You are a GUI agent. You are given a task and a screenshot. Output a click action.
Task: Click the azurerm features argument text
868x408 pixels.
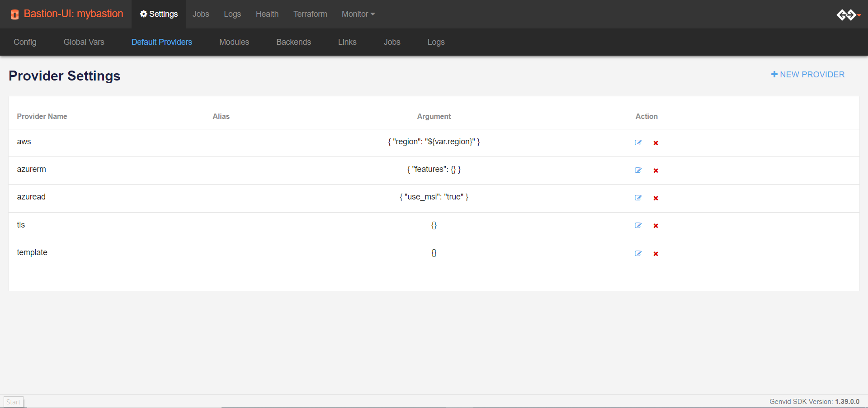(434, 169)
